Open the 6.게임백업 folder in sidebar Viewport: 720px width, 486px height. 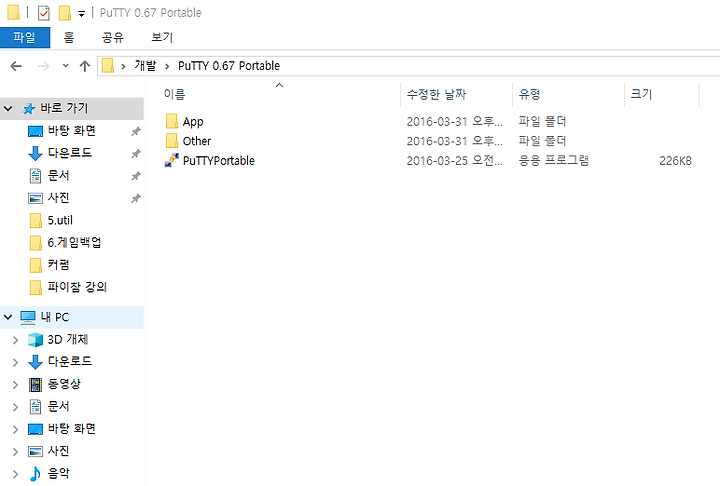click(x=74, y=243)
